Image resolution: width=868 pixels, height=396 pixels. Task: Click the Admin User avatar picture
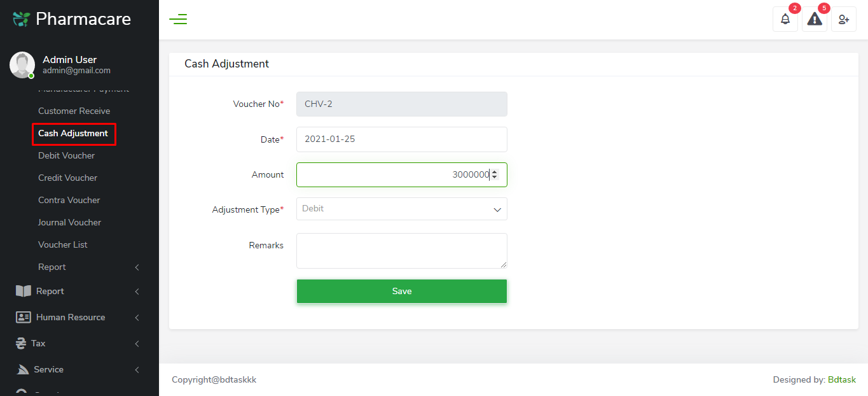tap(22, 64)
